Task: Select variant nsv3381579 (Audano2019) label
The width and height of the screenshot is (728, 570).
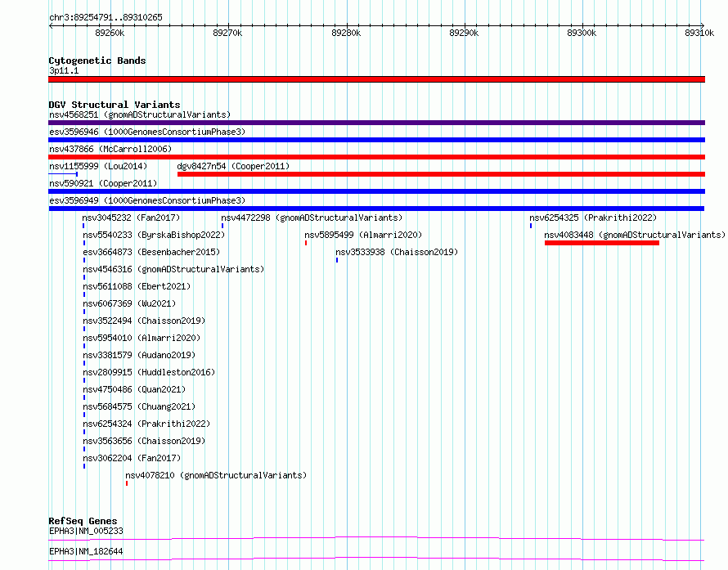Action: coord(139,355)
